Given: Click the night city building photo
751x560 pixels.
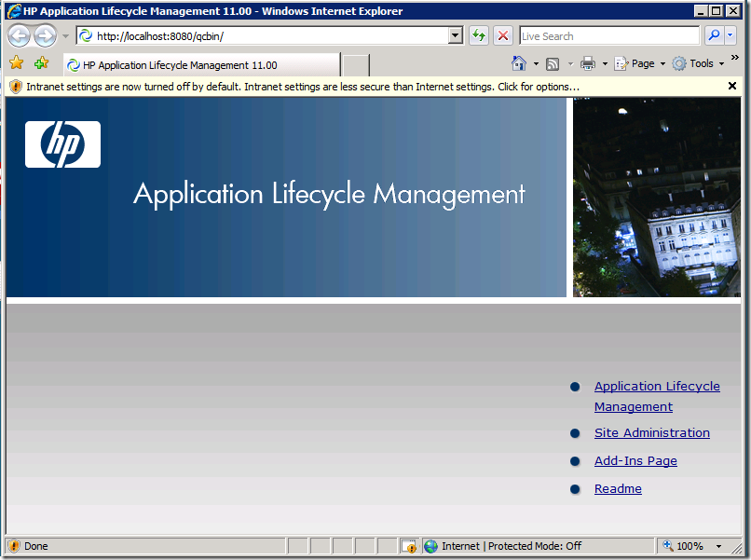Looking at the screenshot, I should (657, 197).
